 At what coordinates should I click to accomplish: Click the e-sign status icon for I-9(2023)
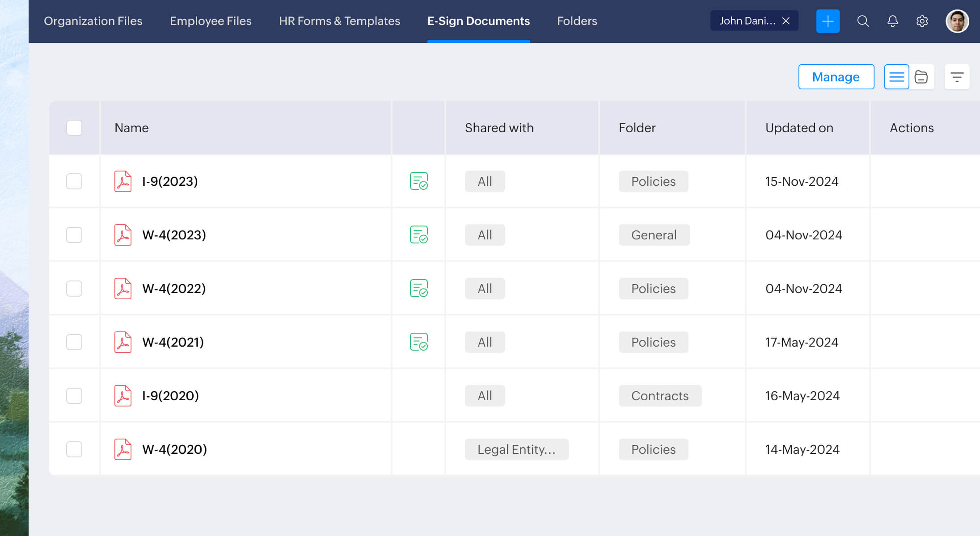pyautogui.click(x=418, y=181)
